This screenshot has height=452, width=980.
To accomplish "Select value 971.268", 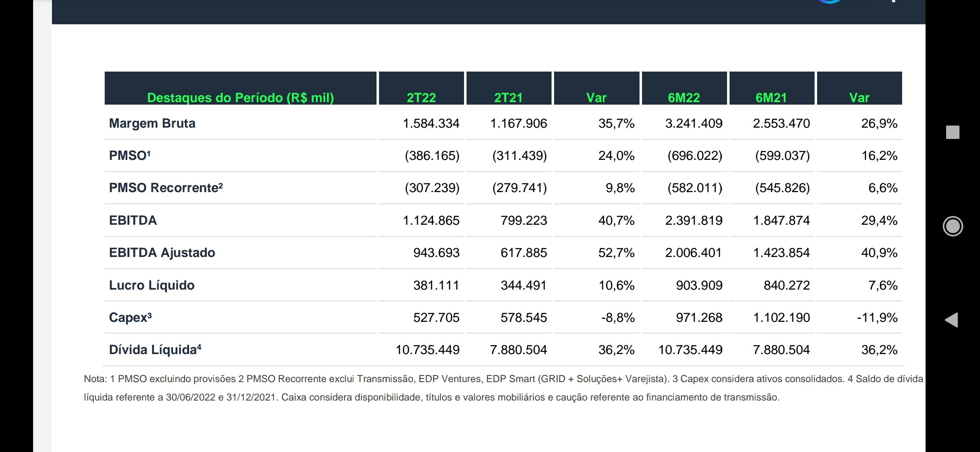I will [699, 318].
